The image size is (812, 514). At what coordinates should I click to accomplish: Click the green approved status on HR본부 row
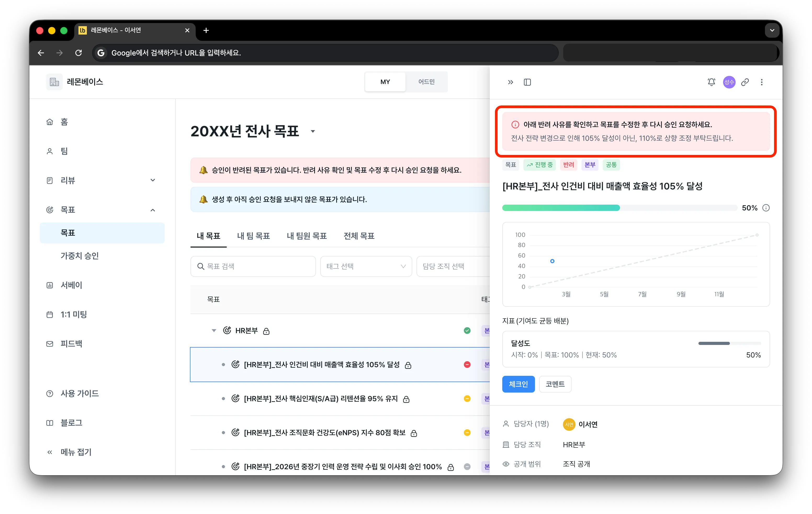tap(467, 331)
